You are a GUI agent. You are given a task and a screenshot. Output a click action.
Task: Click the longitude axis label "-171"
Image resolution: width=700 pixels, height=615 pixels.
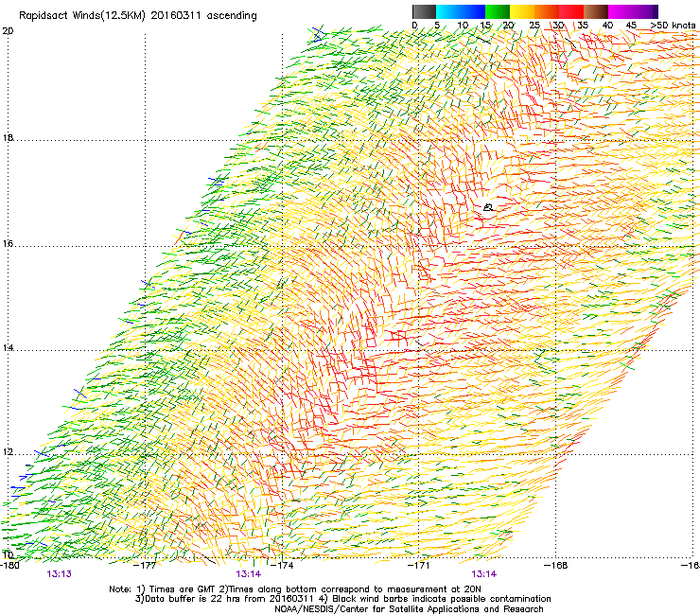click(419, 566)
